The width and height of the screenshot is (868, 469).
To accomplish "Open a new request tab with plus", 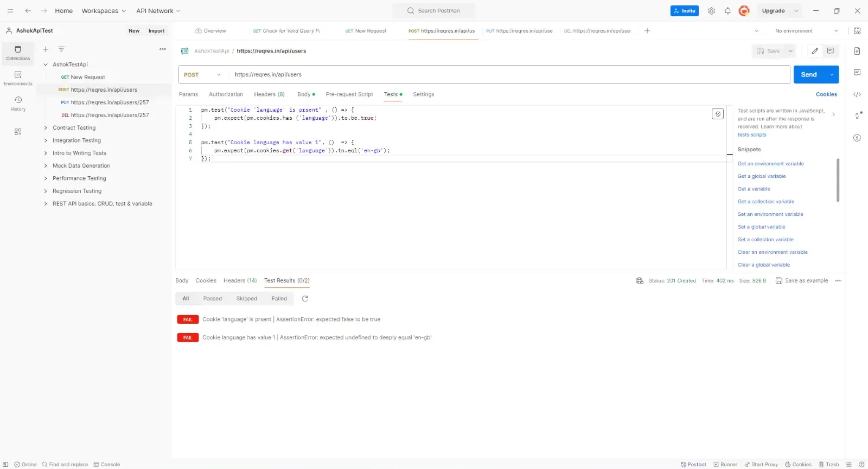I will pyautogui.click(x=647, y=31).
